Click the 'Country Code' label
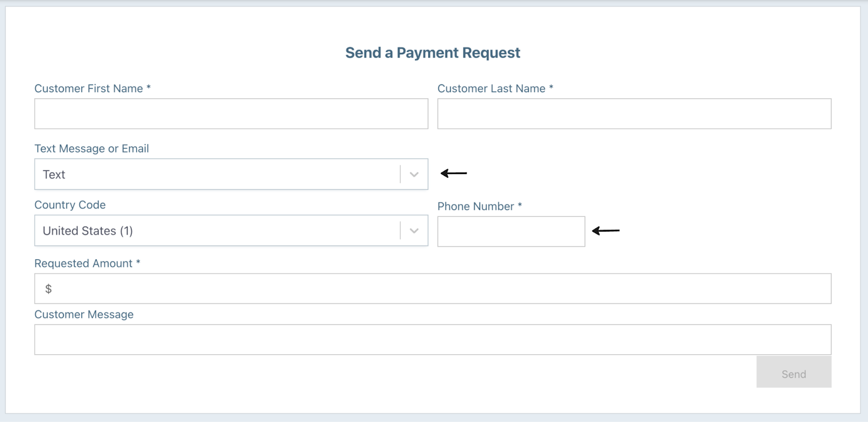Viewport: 868px width, 422px height. [x=70, y=205]
